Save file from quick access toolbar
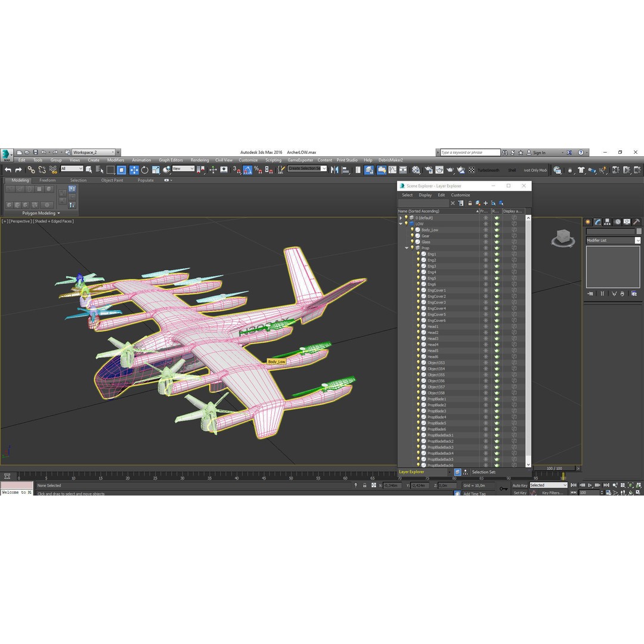The image size is (644, 644). pos(35,153)
